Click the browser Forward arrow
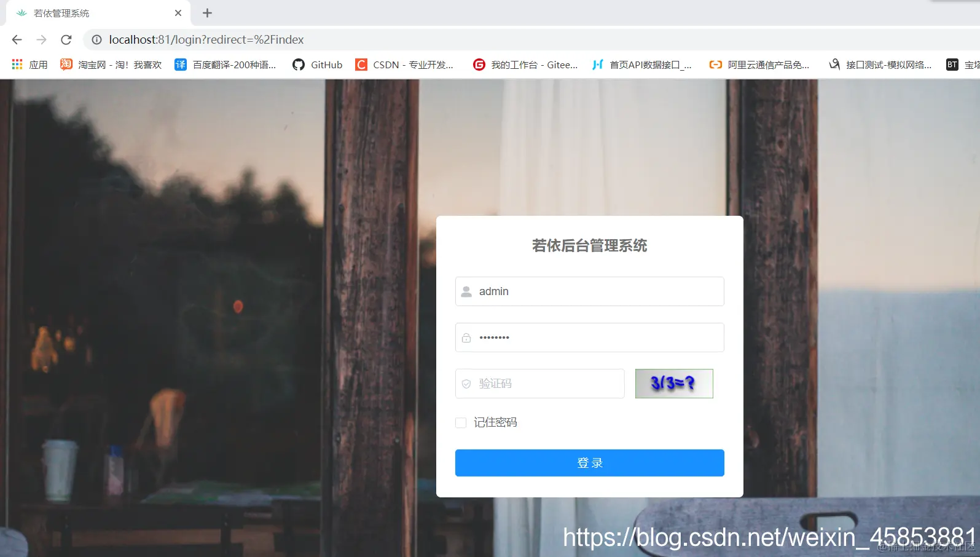This screenshot has height=557, width=980. tap(41, 39)
